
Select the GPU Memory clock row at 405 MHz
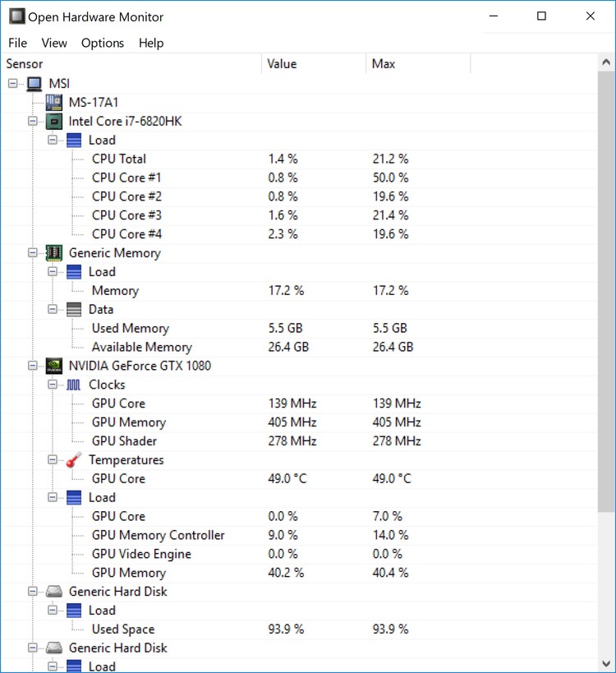[300, 422]
